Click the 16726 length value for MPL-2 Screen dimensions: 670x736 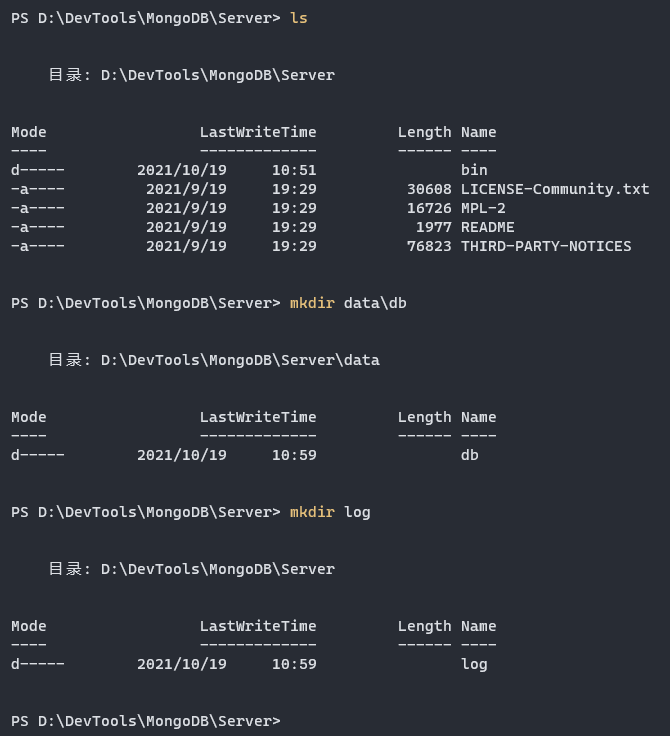(429, 208)
